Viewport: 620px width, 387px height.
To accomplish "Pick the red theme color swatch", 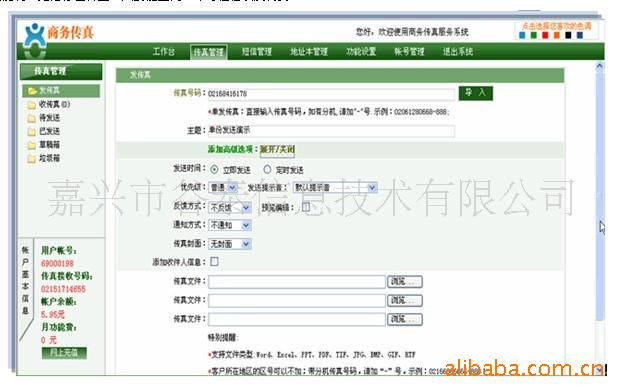I will click(545, 35).
